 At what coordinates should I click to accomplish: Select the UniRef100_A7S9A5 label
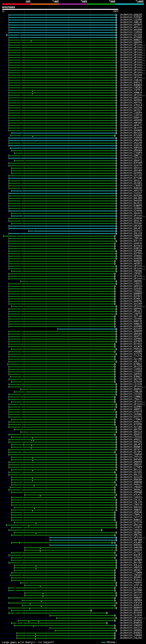[131, 37]
